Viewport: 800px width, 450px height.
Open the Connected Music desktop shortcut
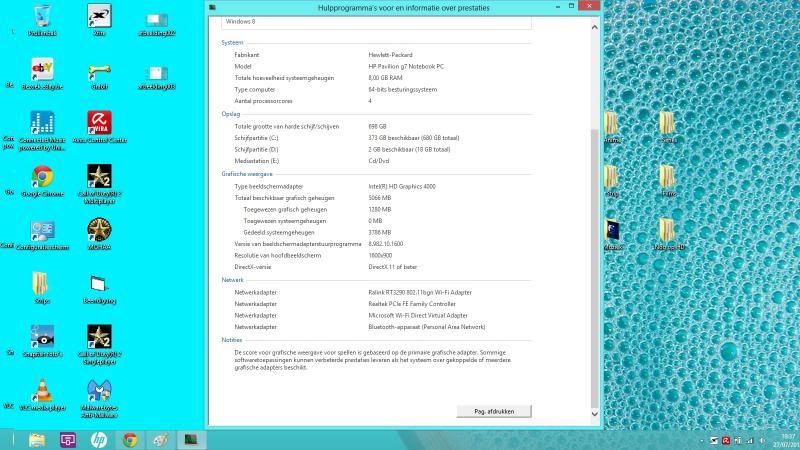click(42, 131)
